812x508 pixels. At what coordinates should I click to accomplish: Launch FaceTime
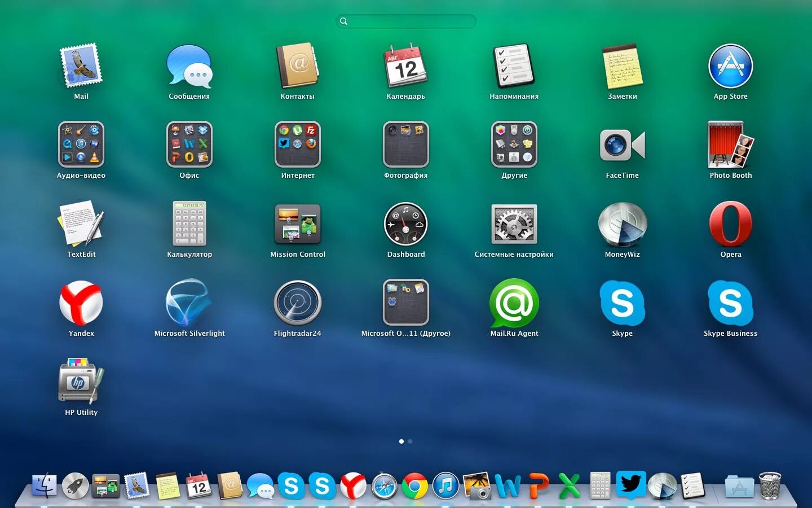(623, 146)
